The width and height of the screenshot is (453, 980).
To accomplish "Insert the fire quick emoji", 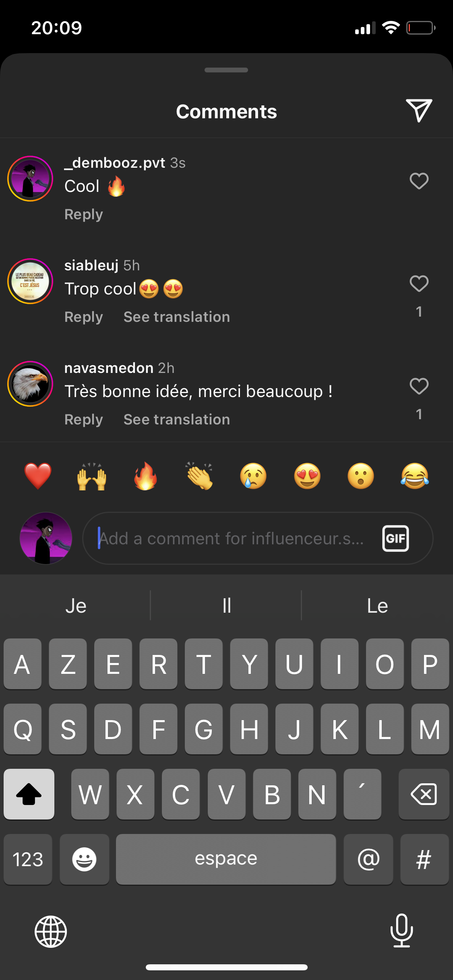I will click(145, 476).
